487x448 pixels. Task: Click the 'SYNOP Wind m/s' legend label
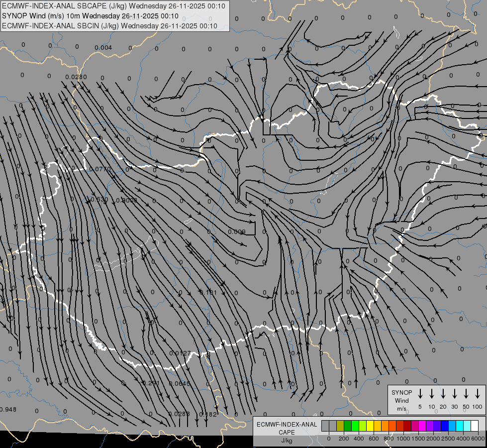[x=401, y=400]
